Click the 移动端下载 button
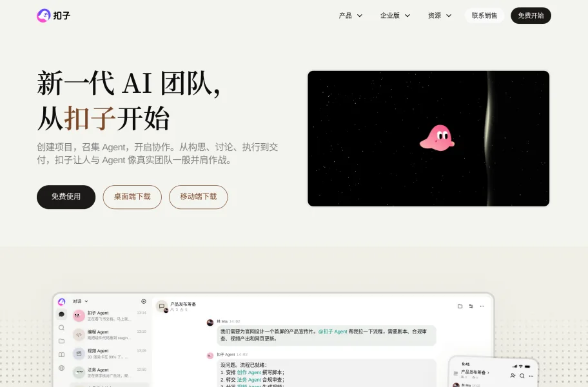The width and height of the screenshot is (588, 387). 199,197
